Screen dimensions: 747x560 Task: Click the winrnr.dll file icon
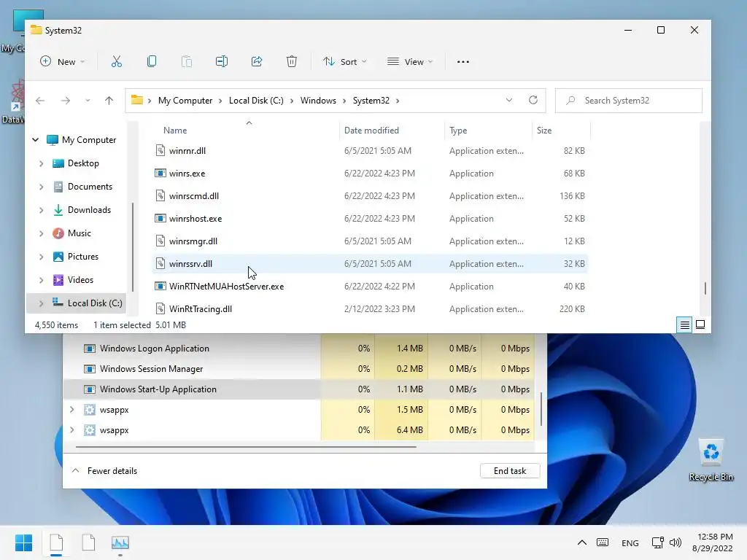(x=160, y=150)
